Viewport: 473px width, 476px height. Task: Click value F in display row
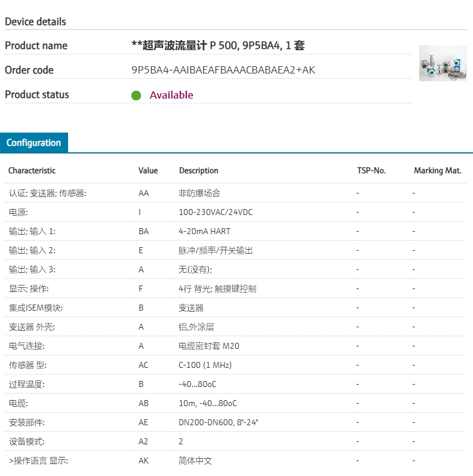(x=140, y=288)
